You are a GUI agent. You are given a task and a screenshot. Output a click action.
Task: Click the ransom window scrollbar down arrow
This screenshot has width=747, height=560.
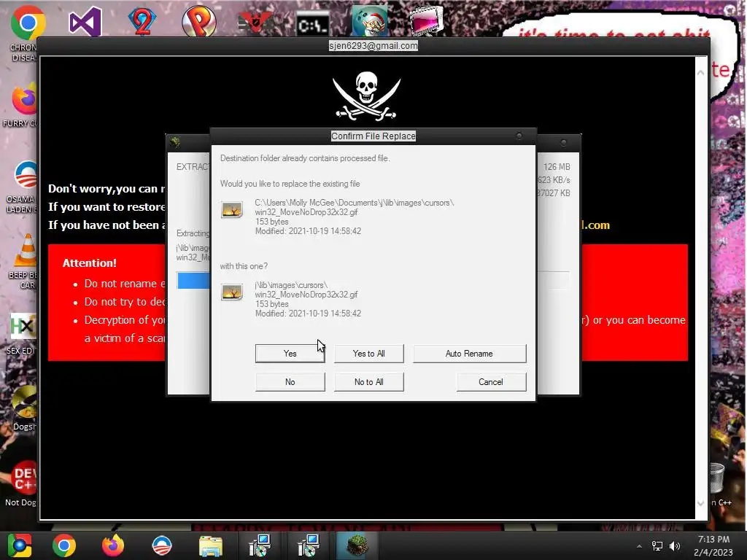(x=700, y=503)
